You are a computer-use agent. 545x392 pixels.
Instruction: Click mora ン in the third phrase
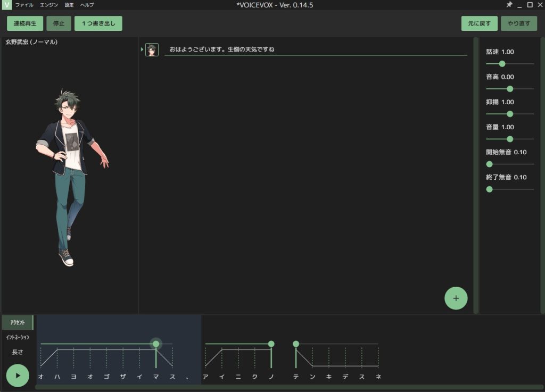pyautogui.click(x=312, y=377)
